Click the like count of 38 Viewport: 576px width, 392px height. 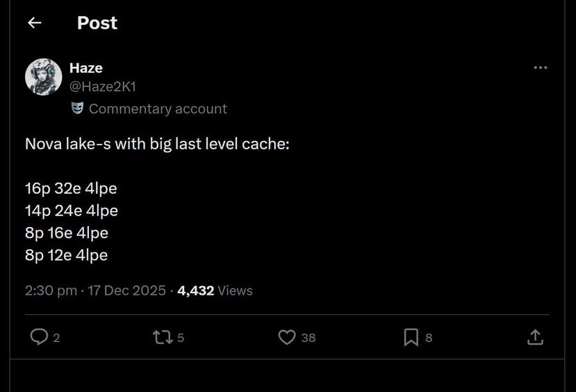[308, 338]
